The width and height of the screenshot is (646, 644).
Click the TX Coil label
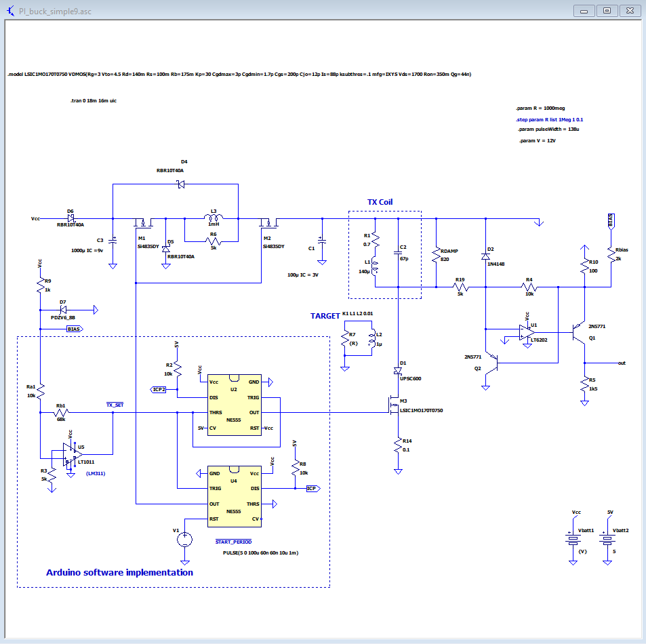[380, 202]
